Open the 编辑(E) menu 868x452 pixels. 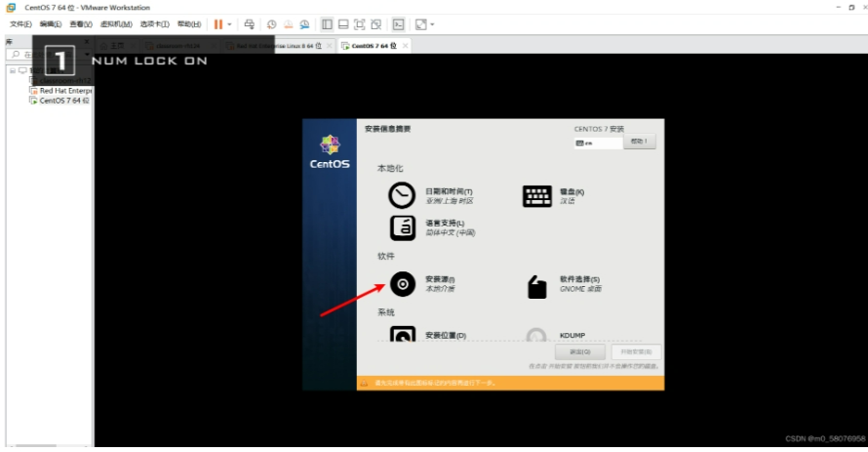[51, 24]
